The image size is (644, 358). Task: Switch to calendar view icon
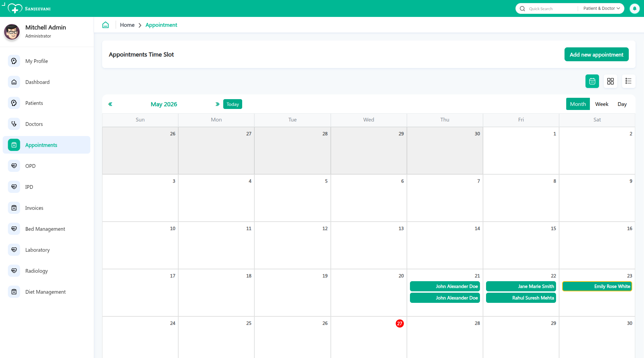tap(592, 81)
